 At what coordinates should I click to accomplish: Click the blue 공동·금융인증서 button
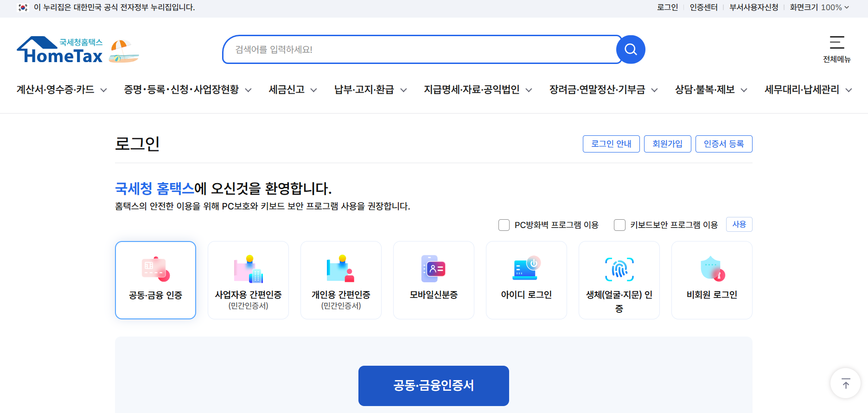tap(434, 386)
